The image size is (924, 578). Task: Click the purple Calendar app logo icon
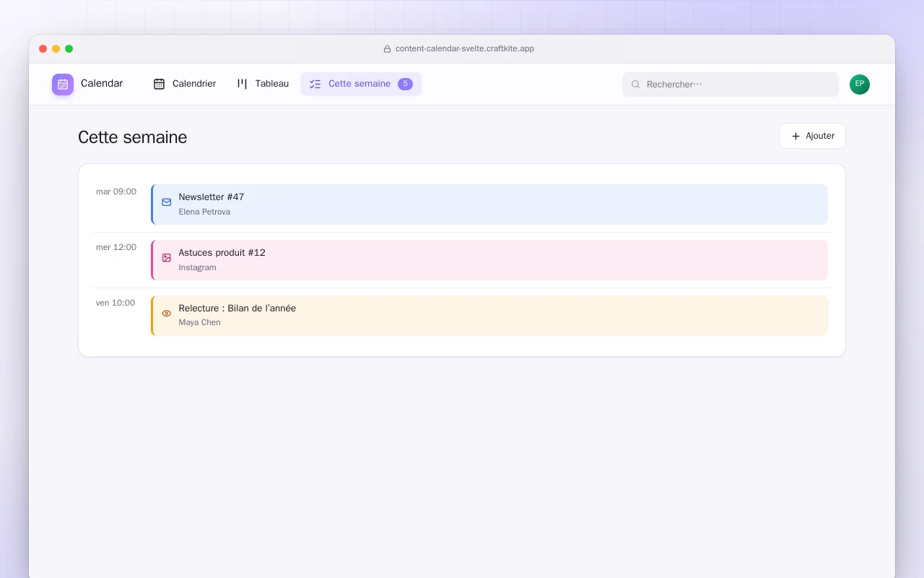[63, 84]
